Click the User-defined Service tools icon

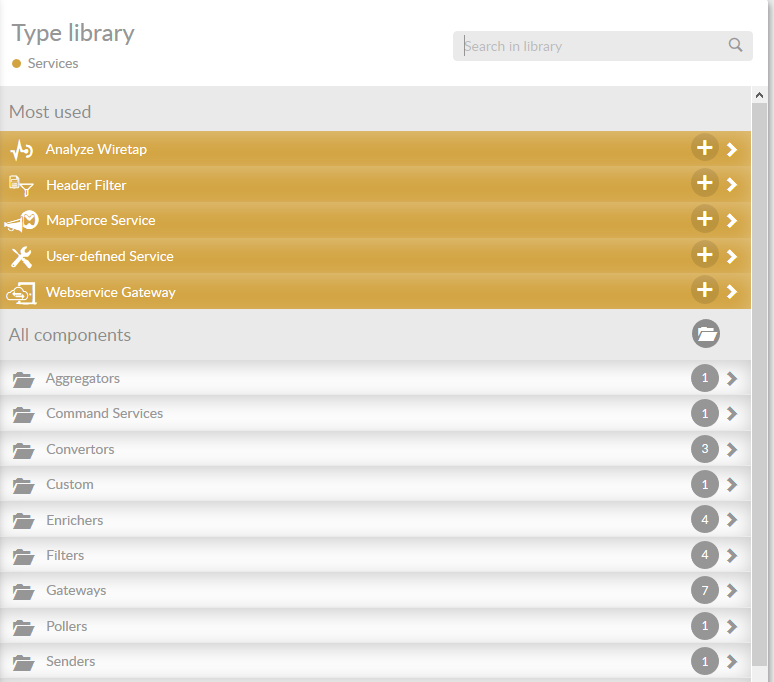pos(22,257)
